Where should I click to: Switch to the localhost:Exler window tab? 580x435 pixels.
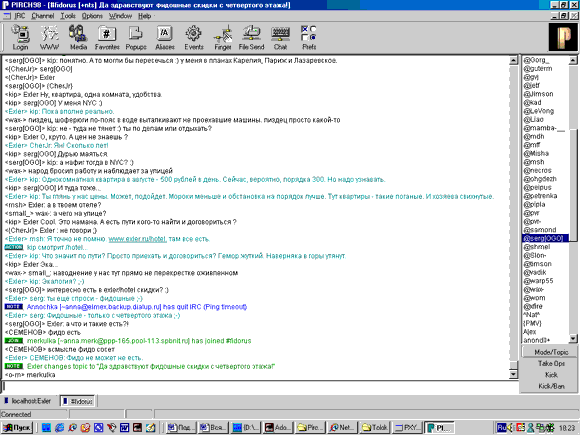click(28, 401)
